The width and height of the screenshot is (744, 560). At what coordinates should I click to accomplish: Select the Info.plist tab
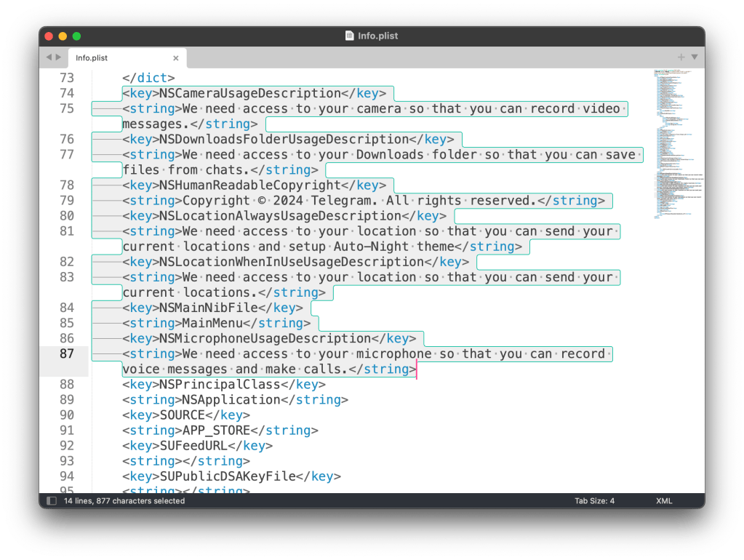tap(109, 58)
